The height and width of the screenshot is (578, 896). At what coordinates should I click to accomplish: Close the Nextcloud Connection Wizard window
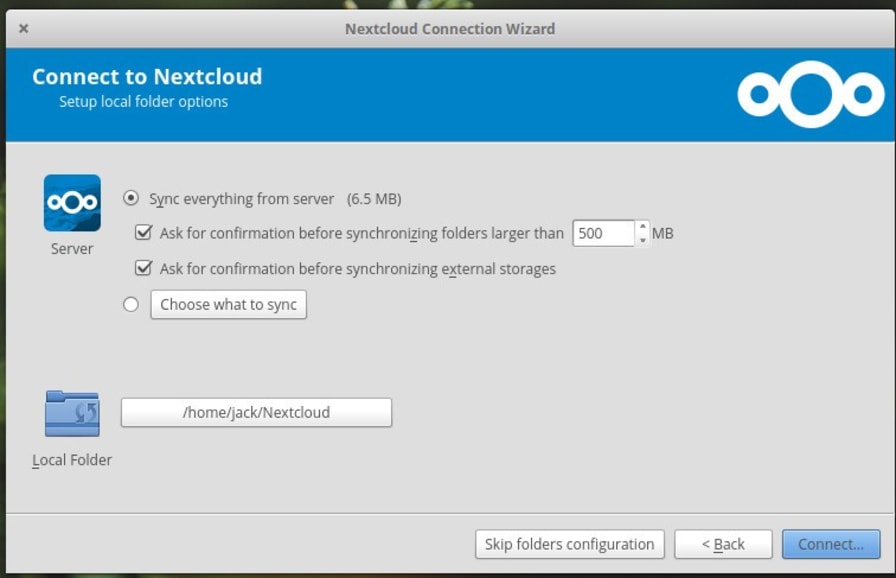pyautogui.click(x=23, y=28)
